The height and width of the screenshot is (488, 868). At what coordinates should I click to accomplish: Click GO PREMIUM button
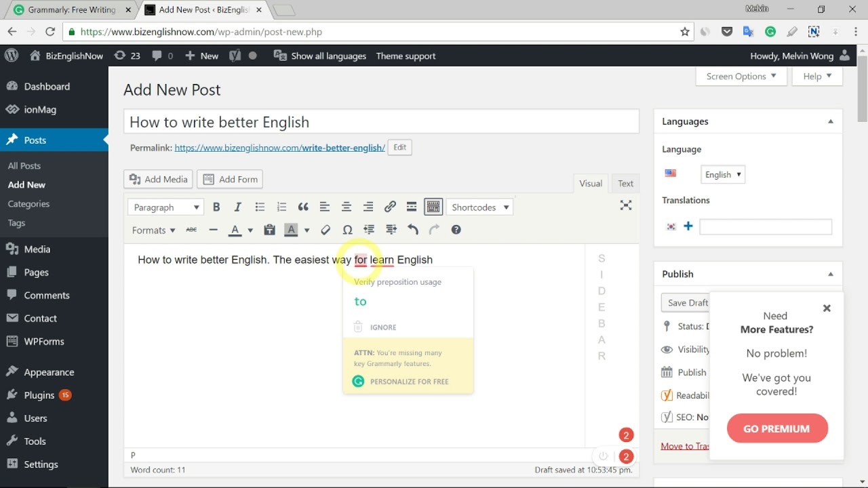pyautogui.click(x=777, y=428)
